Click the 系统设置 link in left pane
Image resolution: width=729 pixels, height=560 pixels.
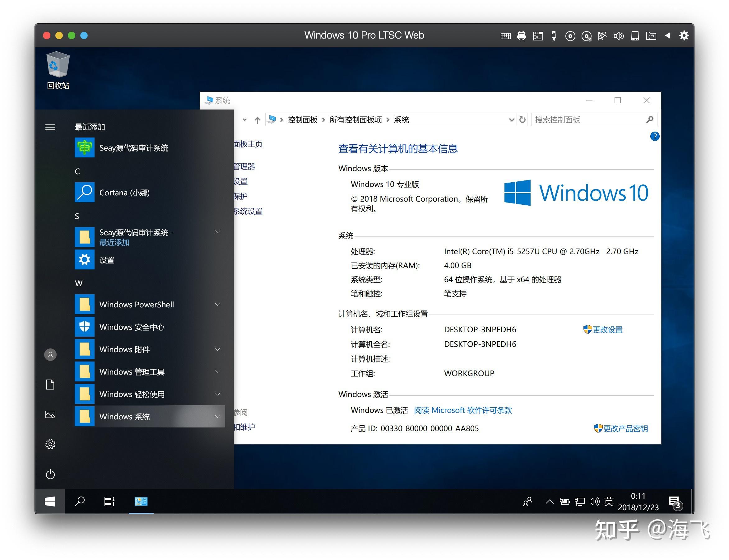(x=248, y=211)
